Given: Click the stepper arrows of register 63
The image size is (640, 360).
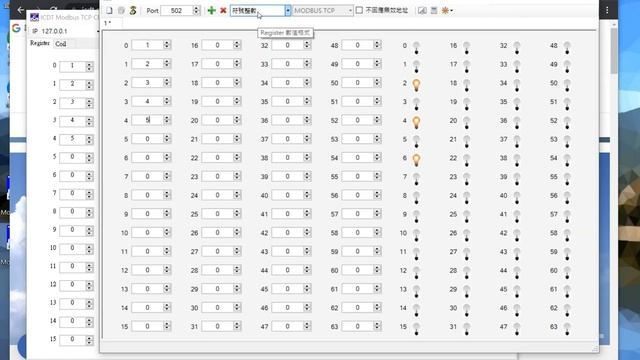Looking at the screenshot, I should point(377,326).
